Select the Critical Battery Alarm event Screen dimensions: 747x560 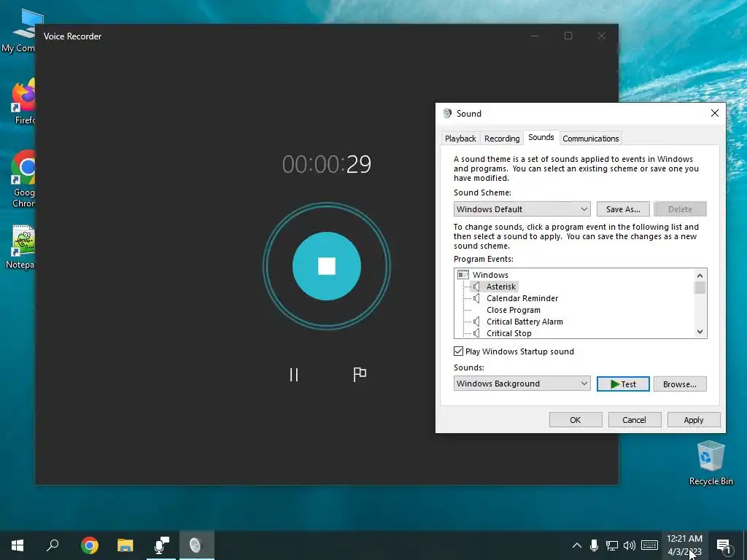pos(525,322)
